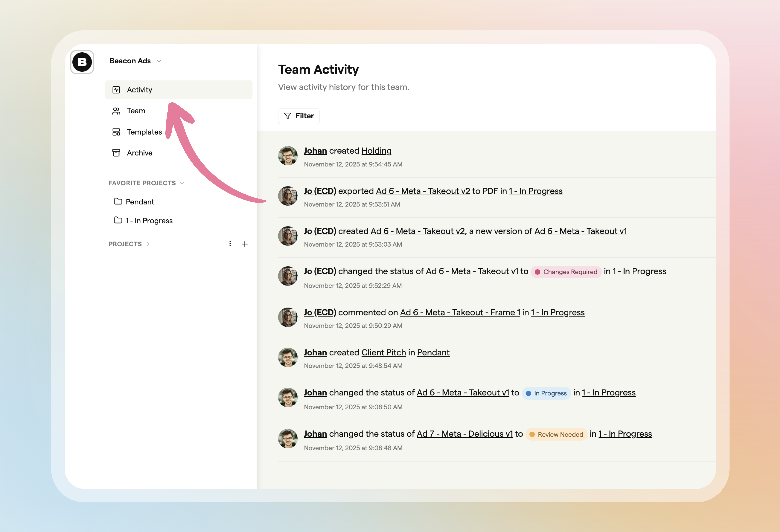Click Johan's name on In Progress status entry
The image size is (780, 532).
pyautogui.click(x=315, y=392)
